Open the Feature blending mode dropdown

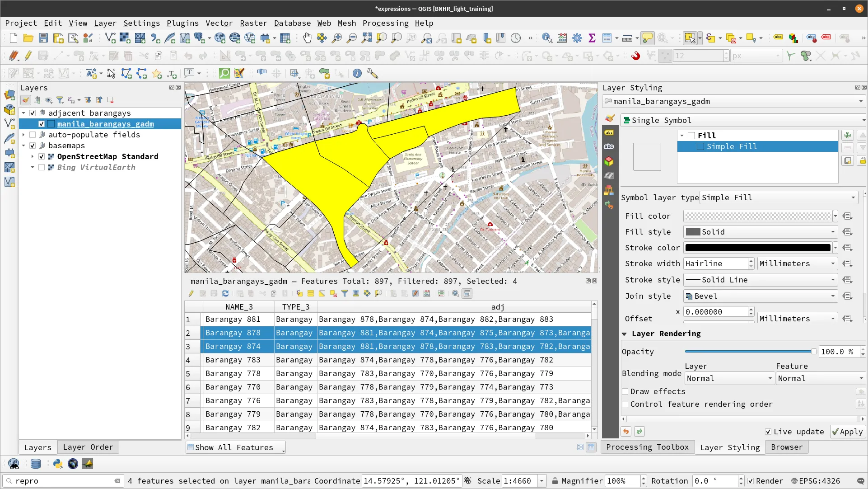click(x=820, y=378)
